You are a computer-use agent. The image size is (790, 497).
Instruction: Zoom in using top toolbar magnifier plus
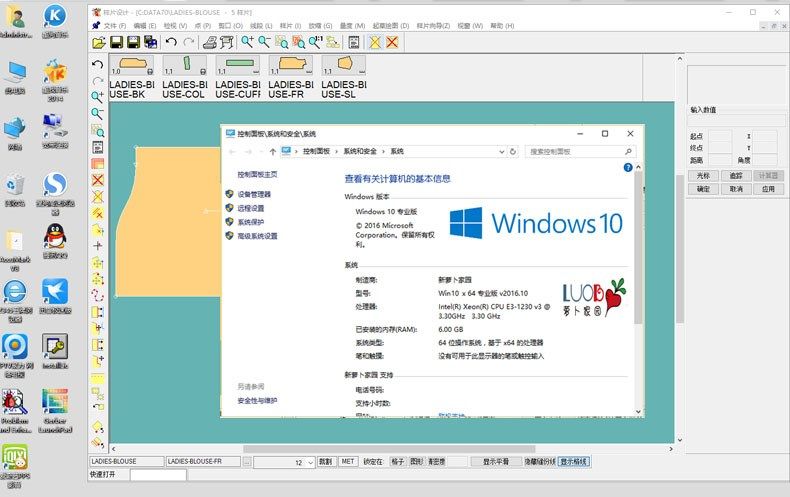pos(247,42)
